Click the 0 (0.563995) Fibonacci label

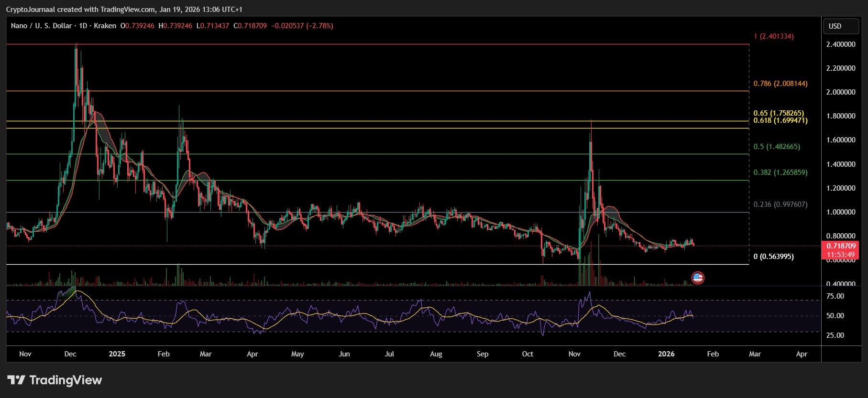[773, 257]
